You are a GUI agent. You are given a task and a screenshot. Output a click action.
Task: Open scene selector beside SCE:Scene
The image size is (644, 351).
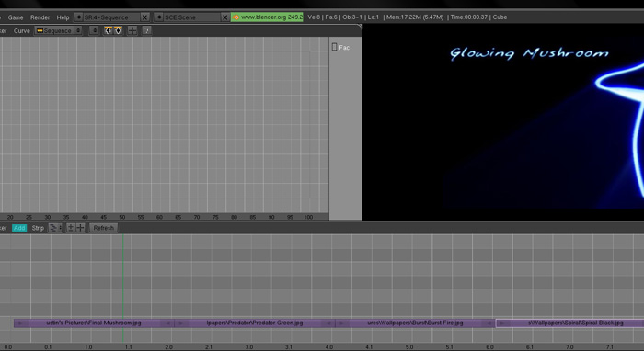(x=159, y=17)
